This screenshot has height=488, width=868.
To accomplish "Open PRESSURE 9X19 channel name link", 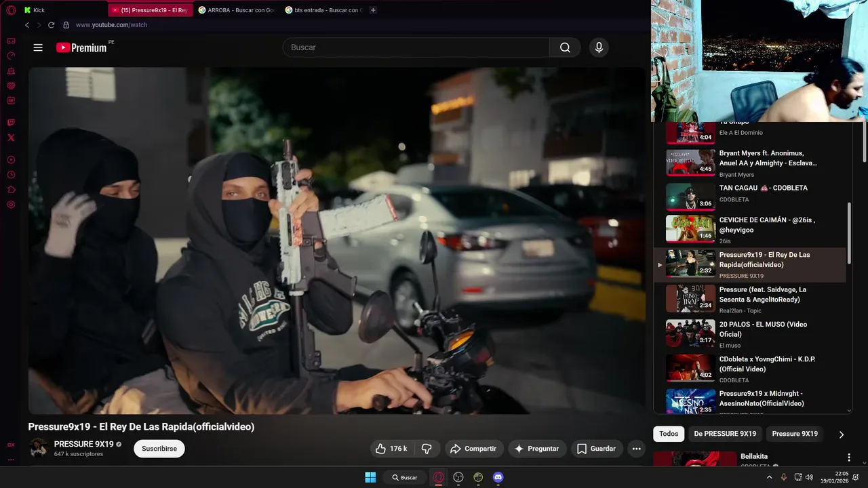I will click(83, 444).
